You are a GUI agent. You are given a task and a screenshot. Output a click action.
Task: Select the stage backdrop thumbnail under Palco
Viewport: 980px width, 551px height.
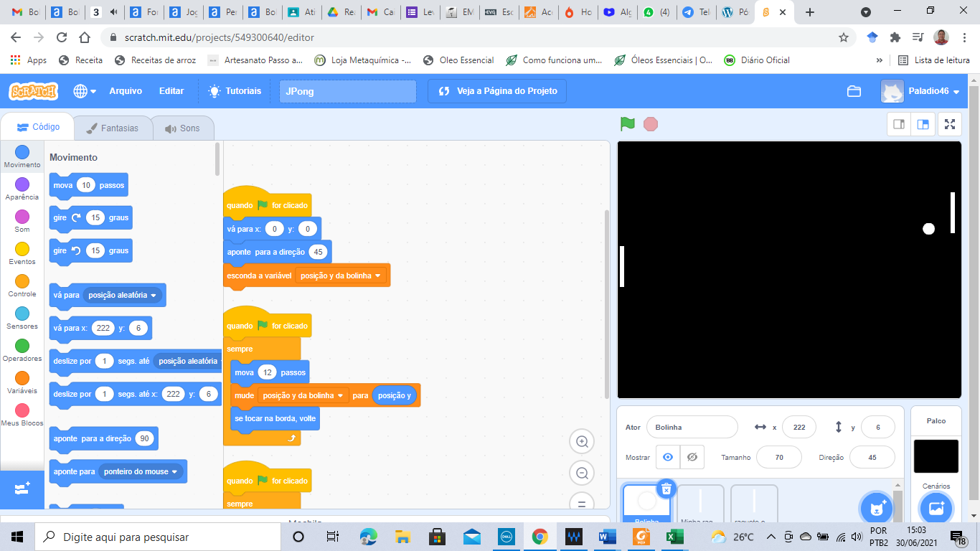click(936, 456)
